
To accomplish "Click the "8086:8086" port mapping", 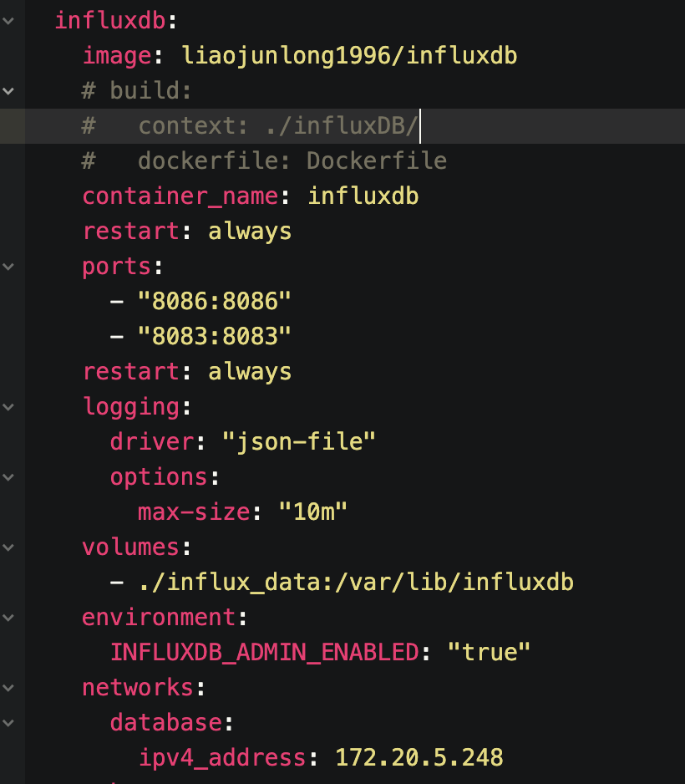I will (215, 302).
